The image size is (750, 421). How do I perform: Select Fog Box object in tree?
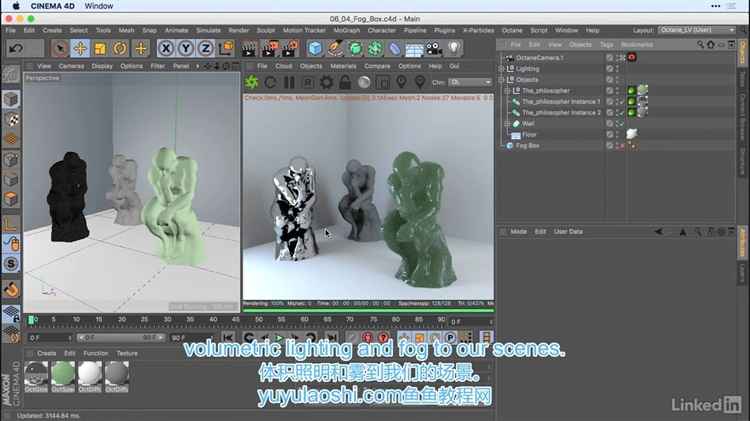tap(527, 146)
